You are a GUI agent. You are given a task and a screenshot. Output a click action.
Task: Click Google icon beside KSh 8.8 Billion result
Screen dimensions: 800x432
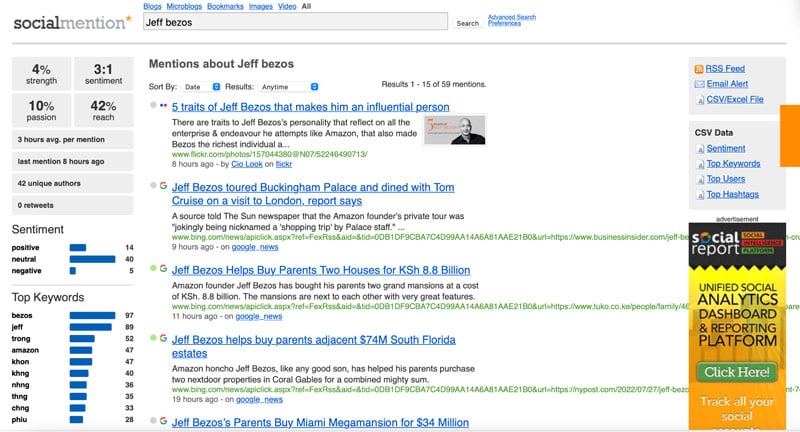coord(163,268)
